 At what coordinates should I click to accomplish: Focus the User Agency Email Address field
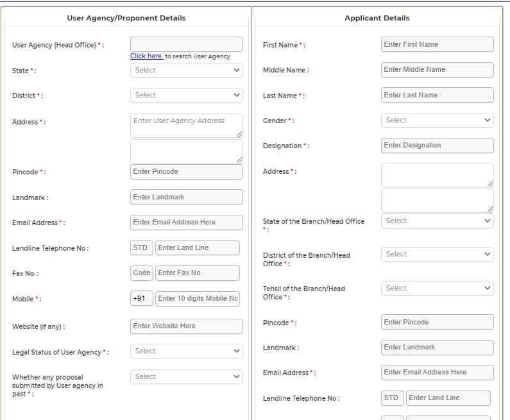[186, 222]
